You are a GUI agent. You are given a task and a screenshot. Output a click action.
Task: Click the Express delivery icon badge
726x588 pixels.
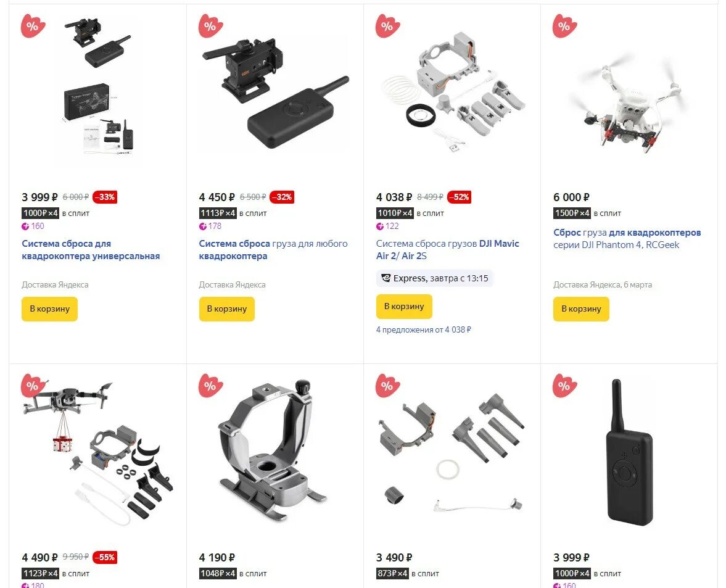tap(386, 278)
